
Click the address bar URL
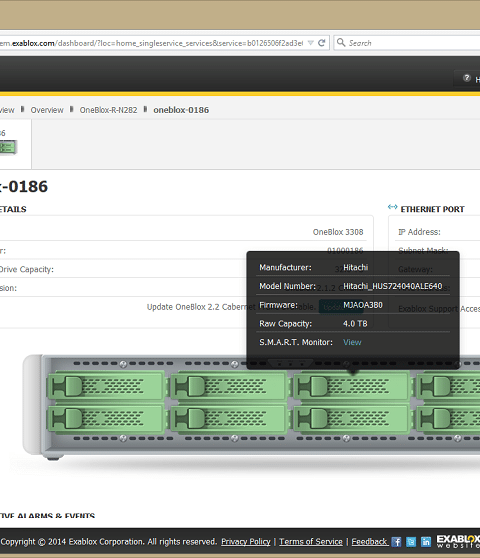(152, 43)
